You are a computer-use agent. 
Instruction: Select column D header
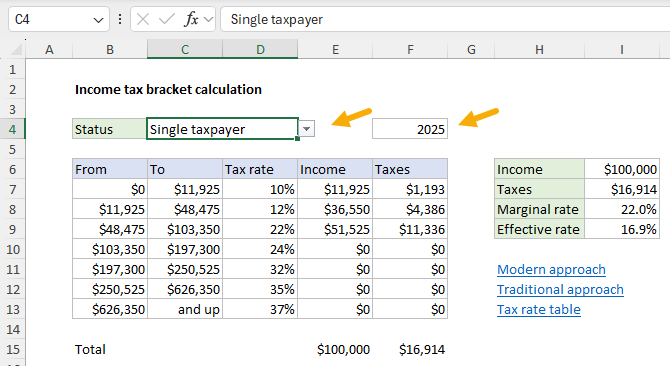click(x=260, y=50)
